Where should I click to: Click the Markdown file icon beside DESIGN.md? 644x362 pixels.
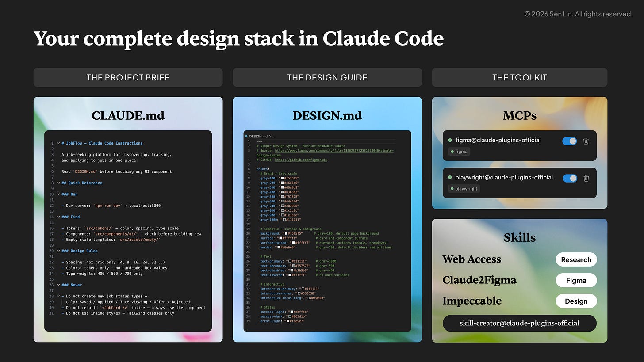click(x=246, y=137)
